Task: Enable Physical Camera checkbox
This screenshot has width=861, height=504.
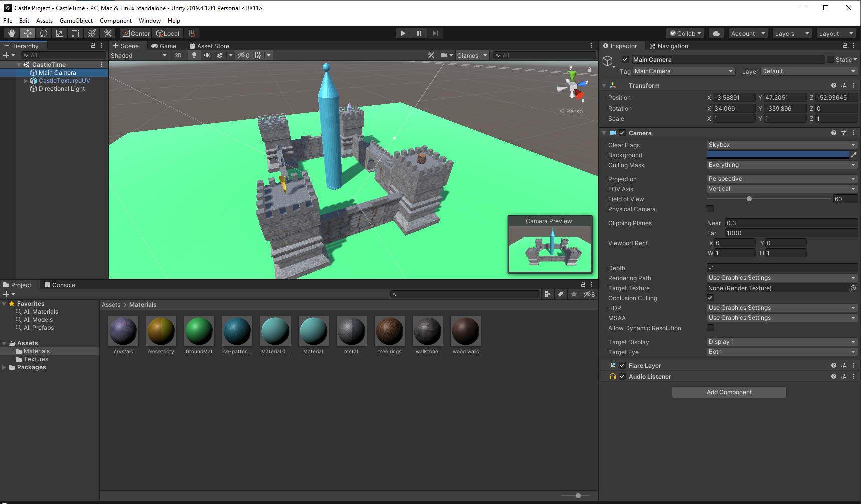Action: tap(710, 209)
